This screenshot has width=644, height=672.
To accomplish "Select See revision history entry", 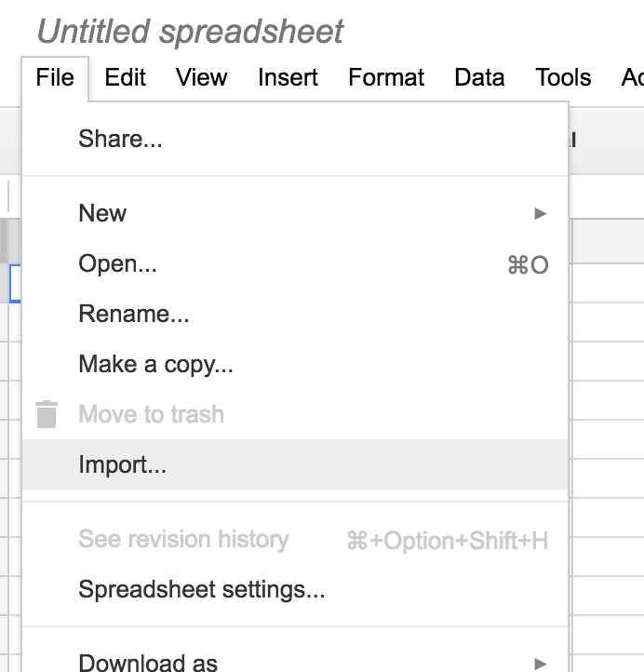I will (183, 540).
